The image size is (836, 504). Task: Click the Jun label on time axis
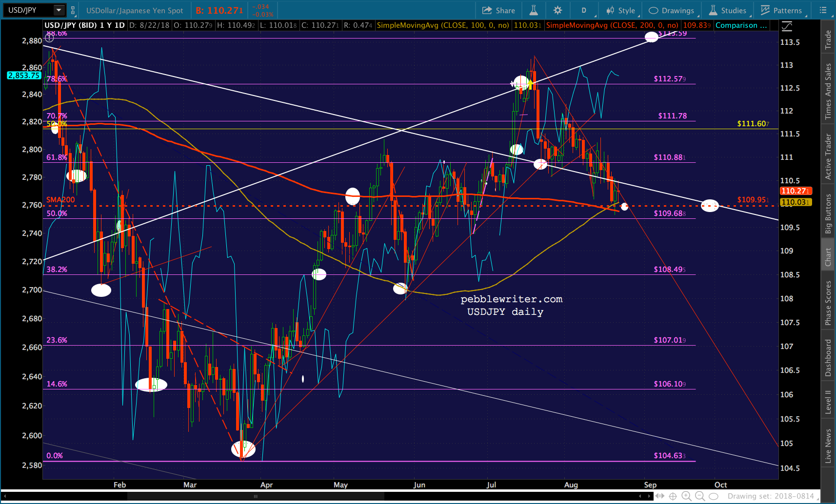pyautogui.click(x=419, y=485)
